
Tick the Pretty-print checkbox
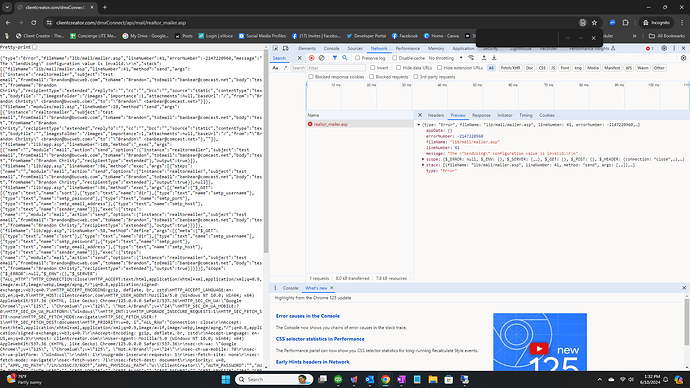point(35,47)
